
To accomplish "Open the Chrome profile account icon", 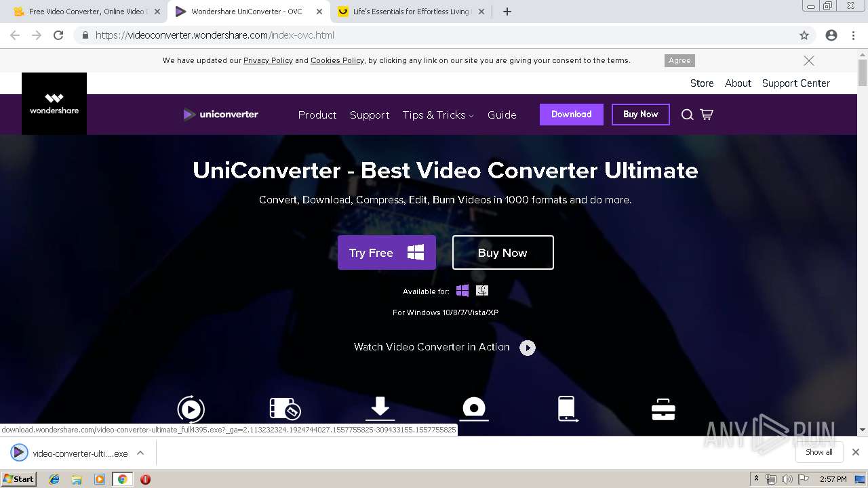I will coord(831,35).
